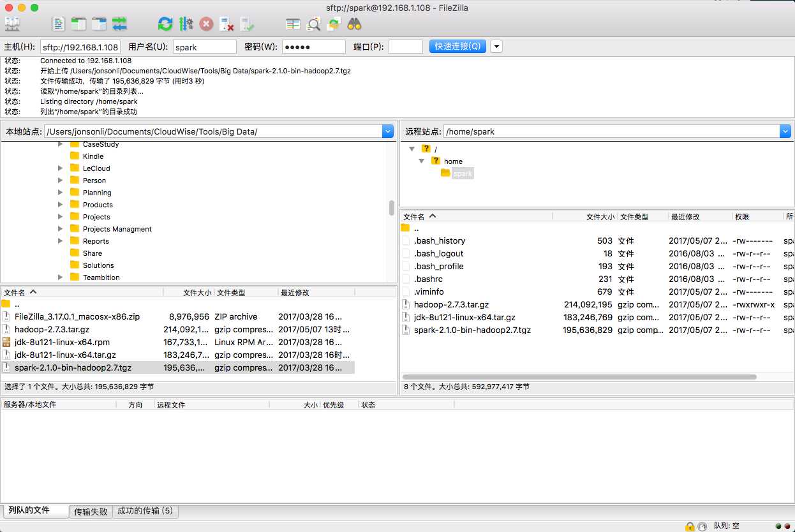Click the file icon of local spark-2.1.0-bin-hadoop2.7.tgz

click(x=6, y=367)
